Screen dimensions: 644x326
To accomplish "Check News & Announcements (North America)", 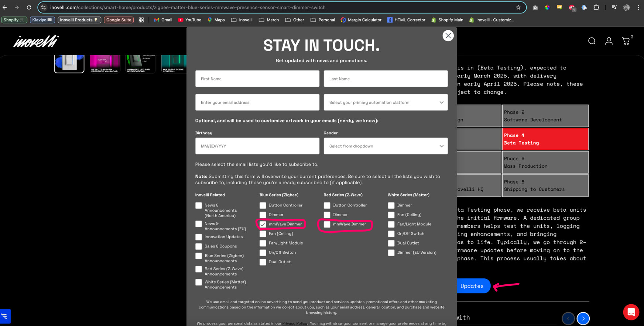I will (199, 205).
